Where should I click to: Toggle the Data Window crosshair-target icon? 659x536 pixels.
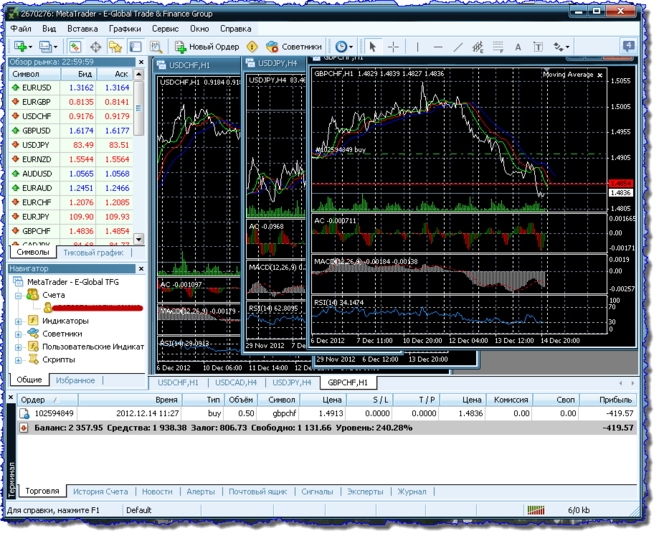tap(95, 47)
